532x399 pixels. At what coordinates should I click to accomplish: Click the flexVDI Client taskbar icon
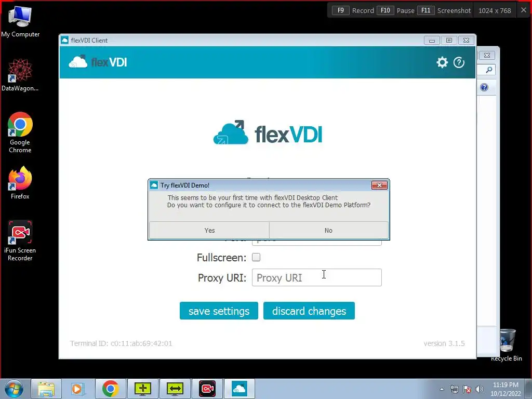click(240, 389)
